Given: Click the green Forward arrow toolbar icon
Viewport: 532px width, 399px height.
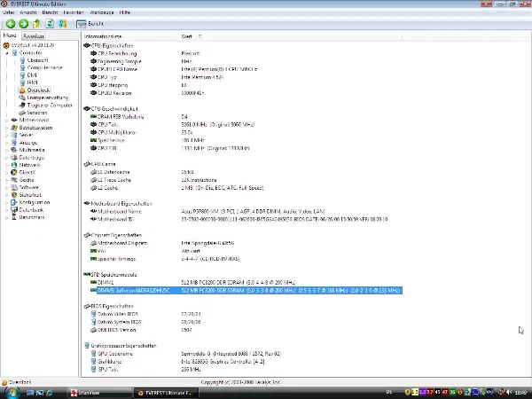Looking at the screenshot, I should click(21, 23).
